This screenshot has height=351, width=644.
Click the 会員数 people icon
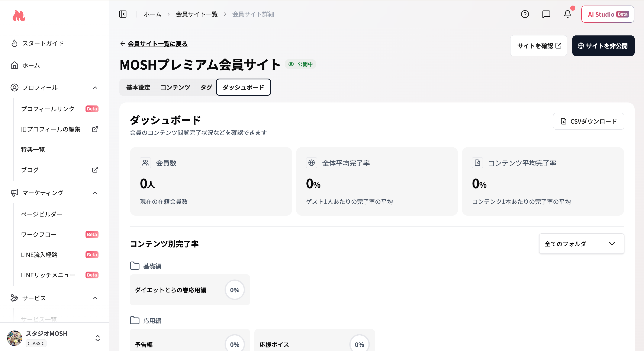(145, 163)
